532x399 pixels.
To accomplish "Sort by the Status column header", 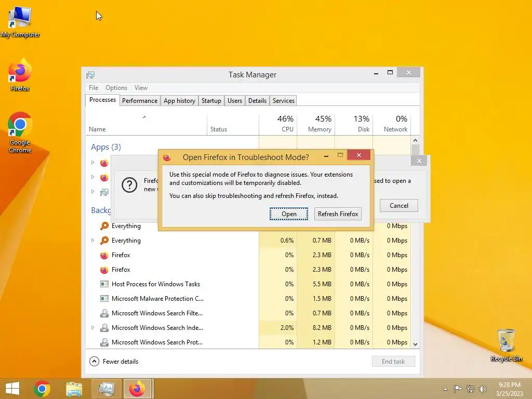I will coord(233,125).
